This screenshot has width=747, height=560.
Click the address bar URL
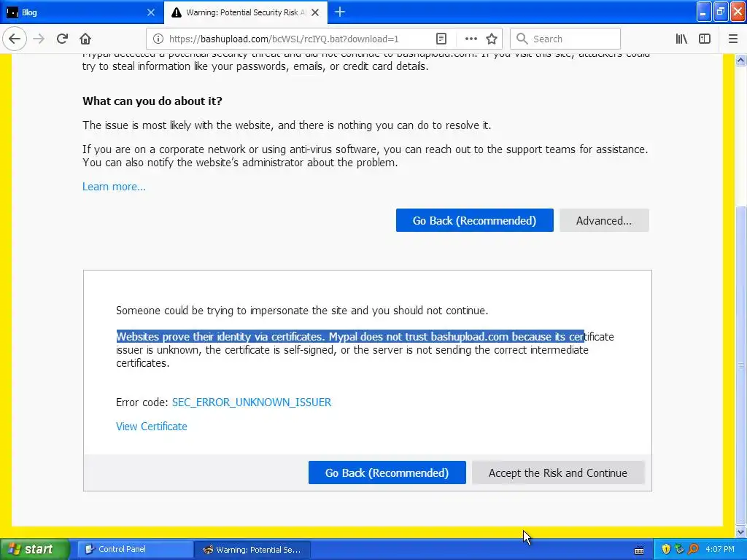[284, 39]
